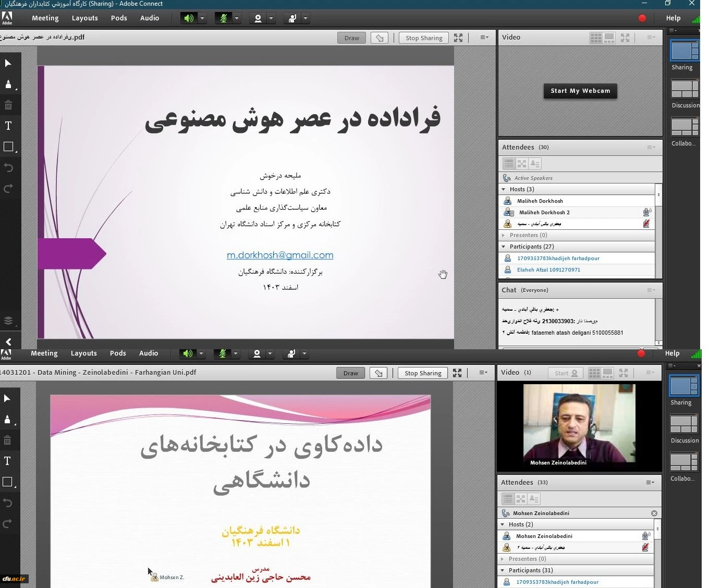Click the scrollbar in the Attendees (30) list
Image resolution: width=709 pixels, height=588 pixels.
658,229
